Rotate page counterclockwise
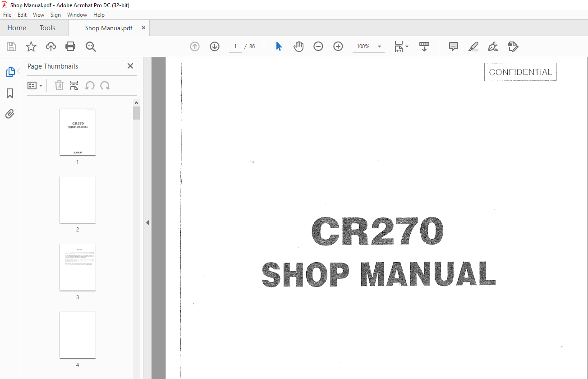Screen dimensions: 588x379 [90, 86]
